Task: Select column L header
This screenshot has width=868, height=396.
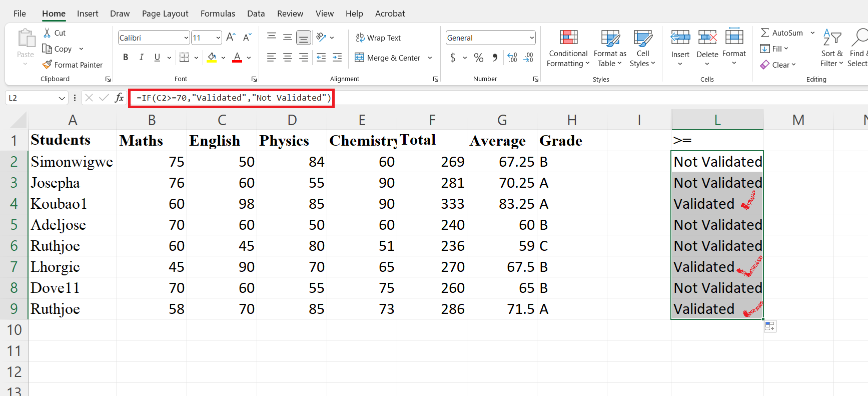Action: (x=717, y=120)
